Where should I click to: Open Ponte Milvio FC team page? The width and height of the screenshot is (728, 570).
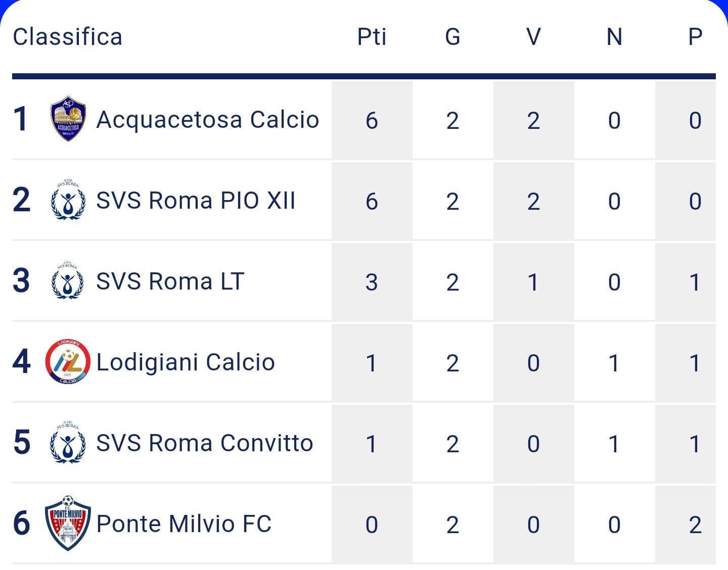pyautogui.click(x=184, y=524)
